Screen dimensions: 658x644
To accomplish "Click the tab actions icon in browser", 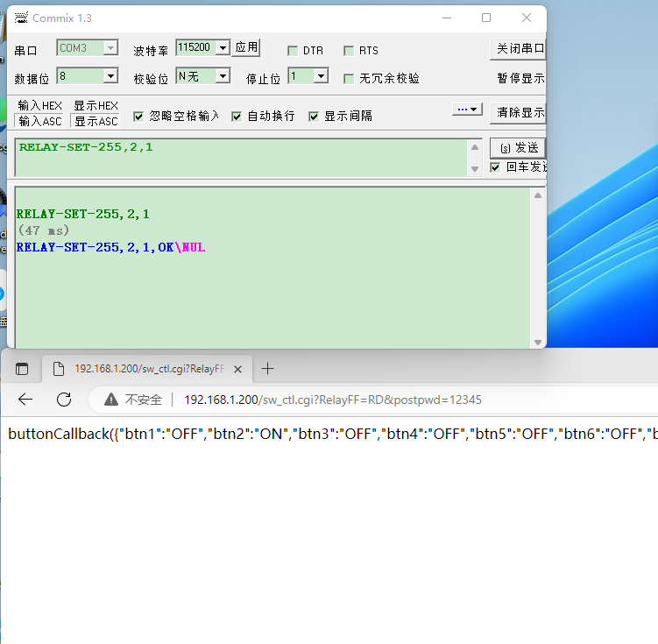I will 22,369.
